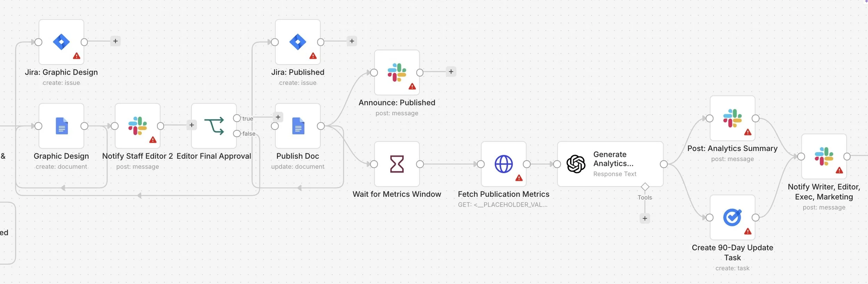868x284 pixels.
Task: Open the Notify Writer, Editor, Exec, Marketing node
Action: tap(824, 157)
